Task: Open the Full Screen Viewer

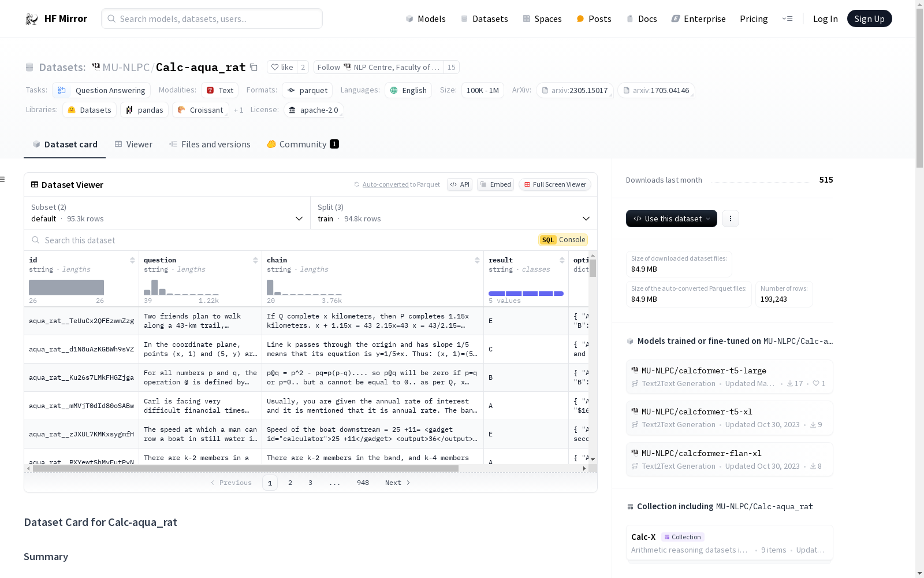Action: pos(554,184)
